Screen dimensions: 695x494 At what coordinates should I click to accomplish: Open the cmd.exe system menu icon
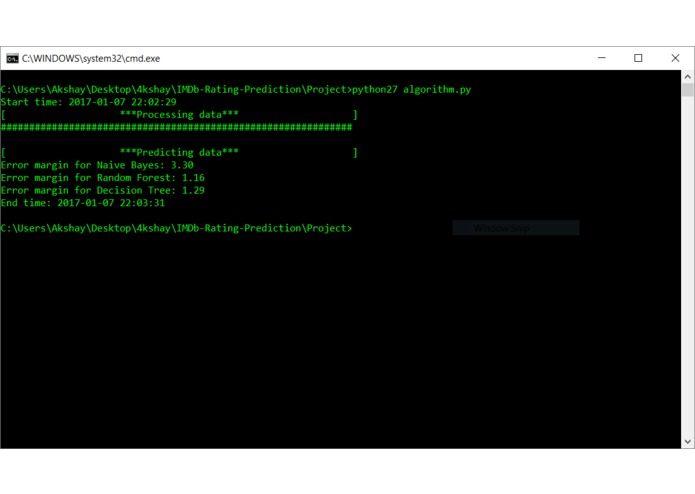coord(12,58)
